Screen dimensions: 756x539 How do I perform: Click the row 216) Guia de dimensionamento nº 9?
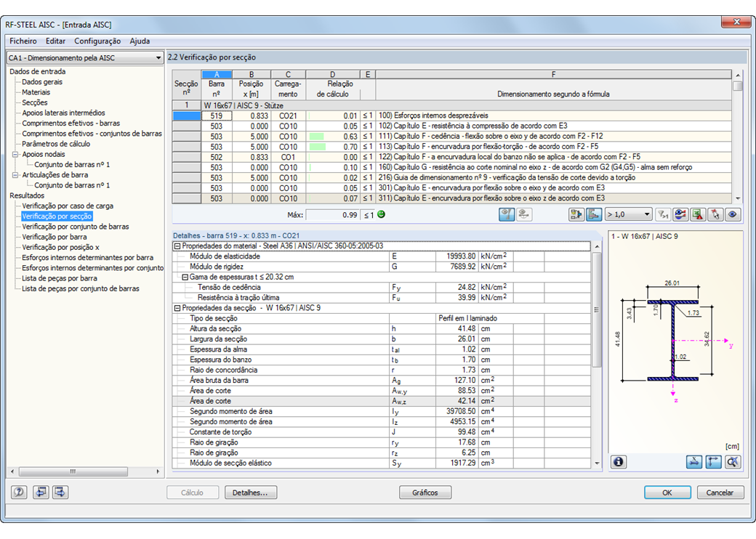click(451, 178)
